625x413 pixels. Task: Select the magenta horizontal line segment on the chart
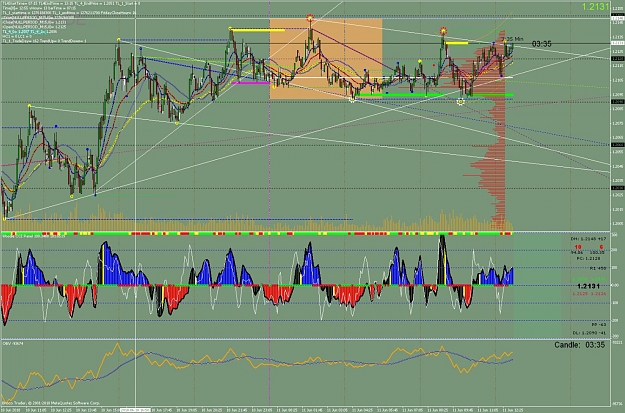pyautogui.click(x=251, y=83)
